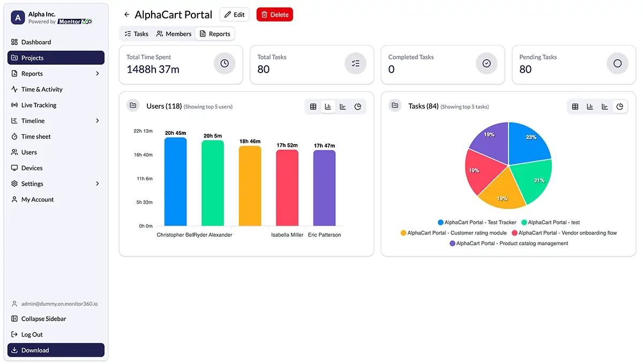Click Christopher Bell's bar in the Users chart
The image size is (643, 364).
pos(175,182)
